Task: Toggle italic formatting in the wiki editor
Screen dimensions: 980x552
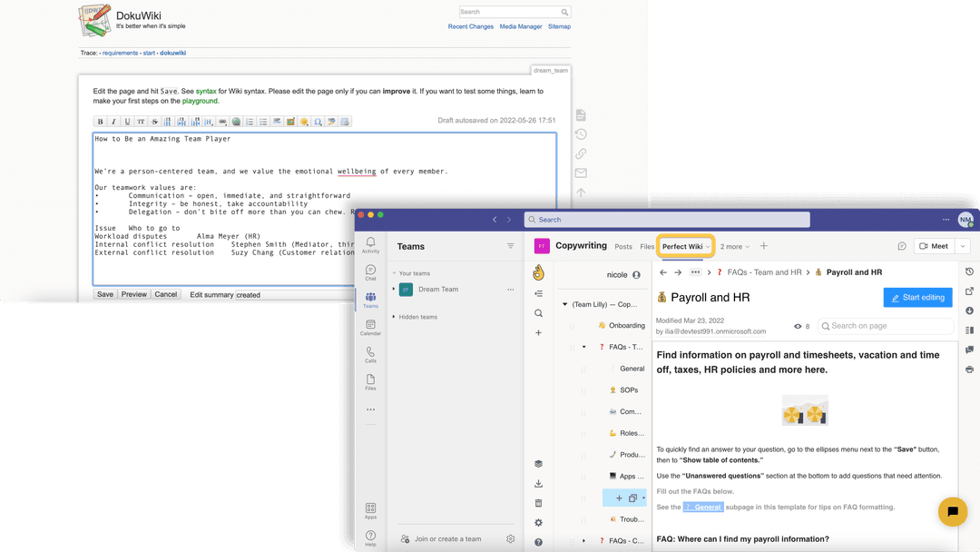Action: coord(113,122)
